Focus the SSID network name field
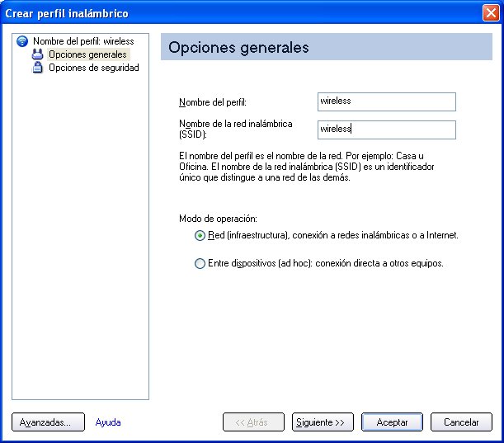The image size is (504, 443). pos(387,130)
